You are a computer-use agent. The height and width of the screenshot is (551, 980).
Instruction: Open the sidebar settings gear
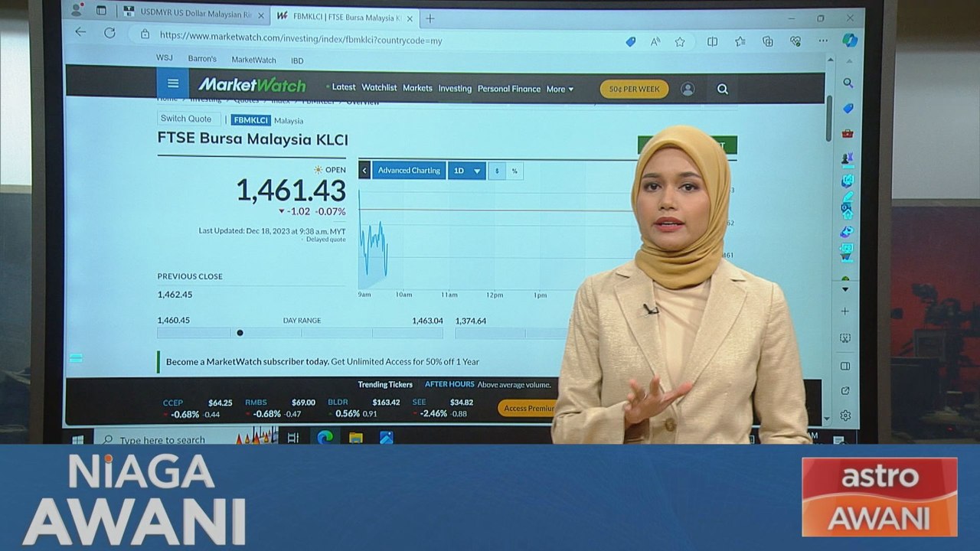tap(845, 416)
